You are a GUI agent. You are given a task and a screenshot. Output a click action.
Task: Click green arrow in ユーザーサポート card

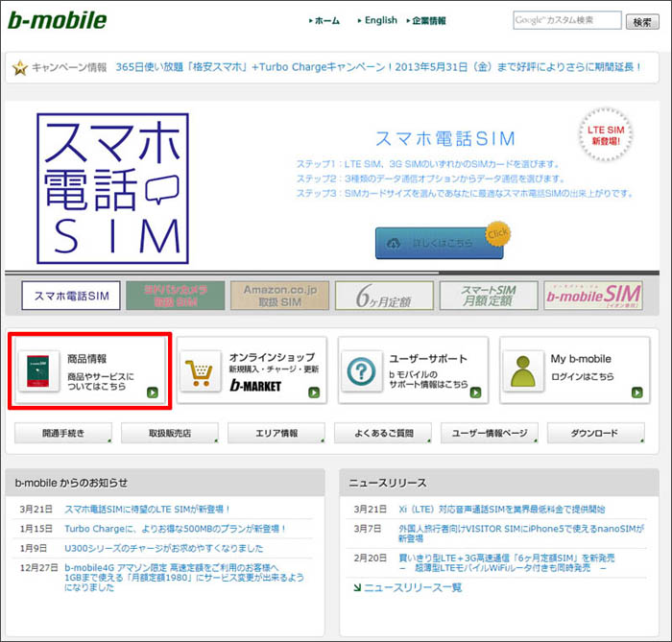coord(476,392)
